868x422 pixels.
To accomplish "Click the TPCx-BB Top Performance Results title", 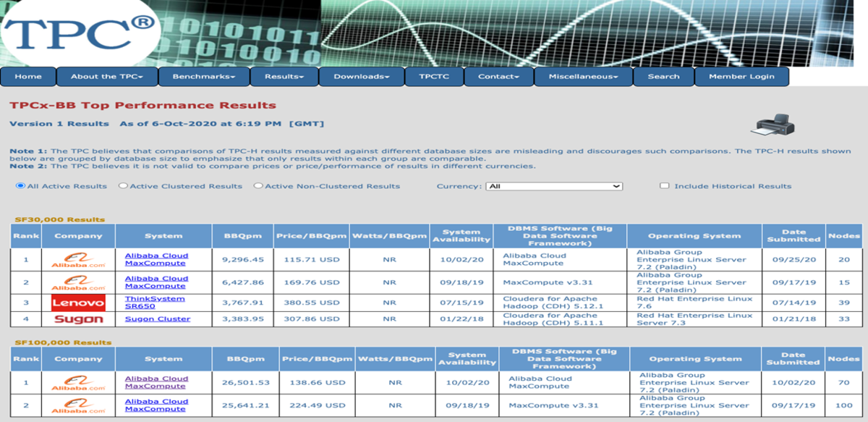I will [x=143, y=106].
